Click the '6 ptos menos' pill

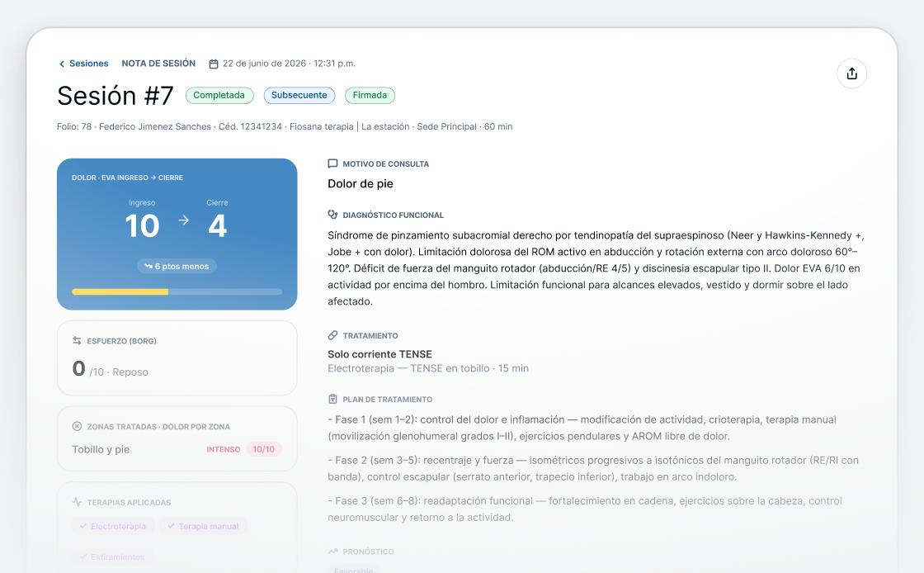click(177, 267)
